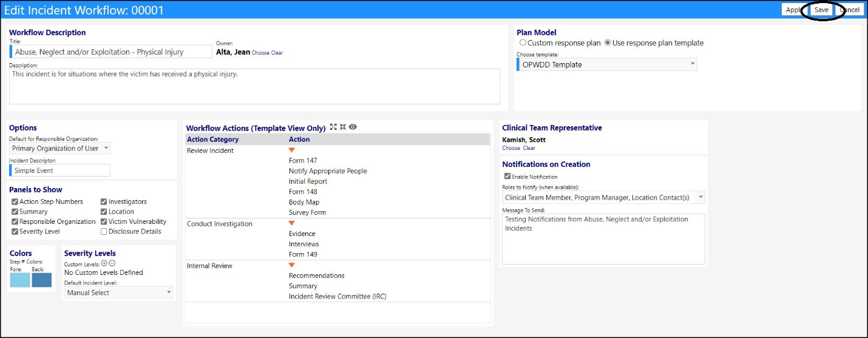
Task: Save the incident workflow
Action: click(821, 10)
